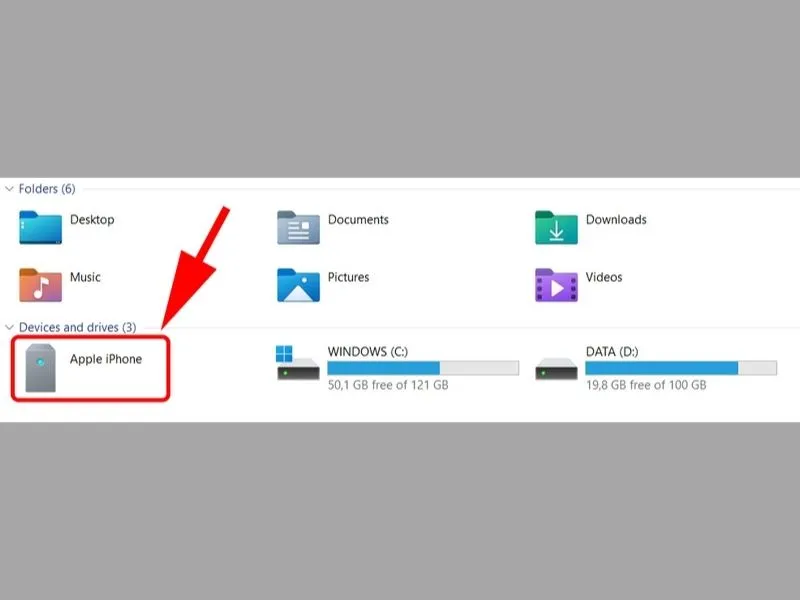Screen dimensions: 800x600
Task: Click the Documents folder label
Action: pyautogui.click(x=358, y=219)
